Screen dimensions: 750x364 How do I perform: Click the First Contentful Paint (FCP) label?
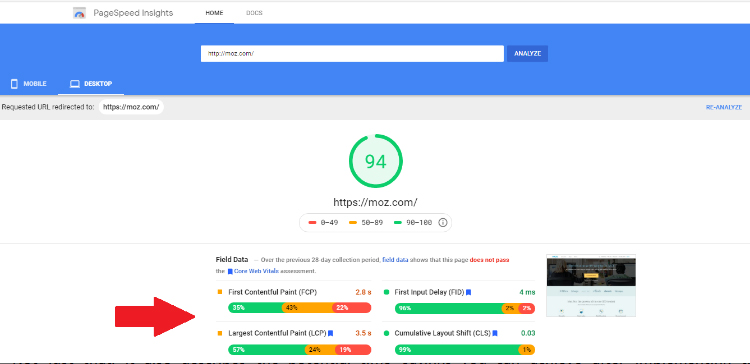click(x=273, y=292)
